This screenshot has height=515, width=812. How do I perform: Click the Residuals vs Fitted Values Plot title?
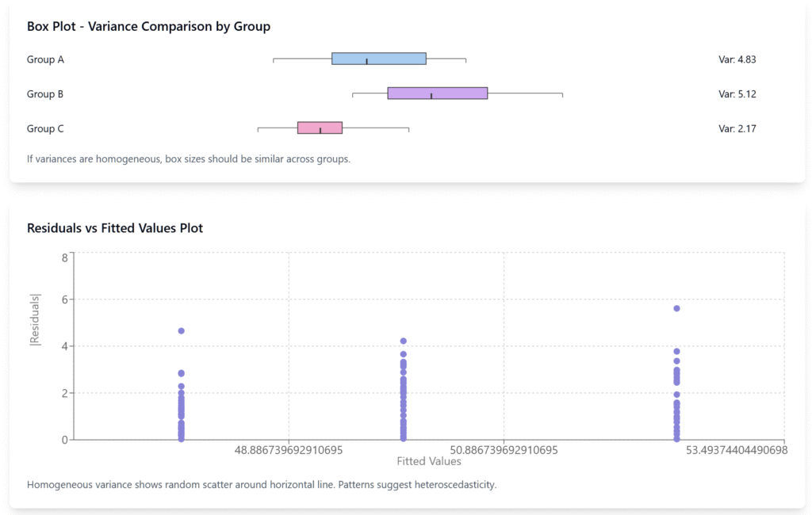[x=115, y=228]
